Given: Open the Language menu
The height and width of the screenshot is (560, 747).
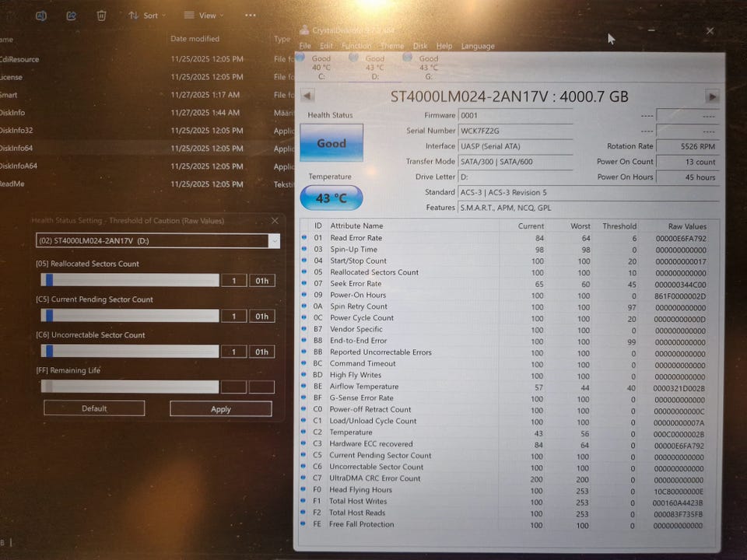Looking at the screenshot, I should [x=478, y=46].
